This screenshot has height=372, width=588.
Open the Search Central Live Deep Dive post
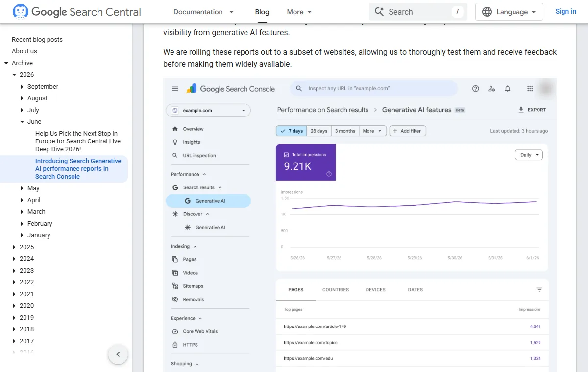pyautogui.click(x=78, y=141)
